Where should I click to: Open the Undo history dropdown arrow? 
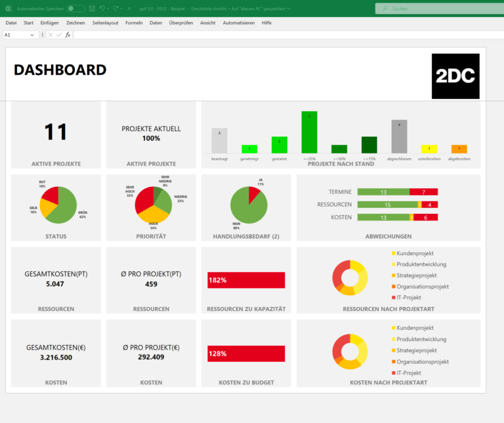tap(108, 9)
